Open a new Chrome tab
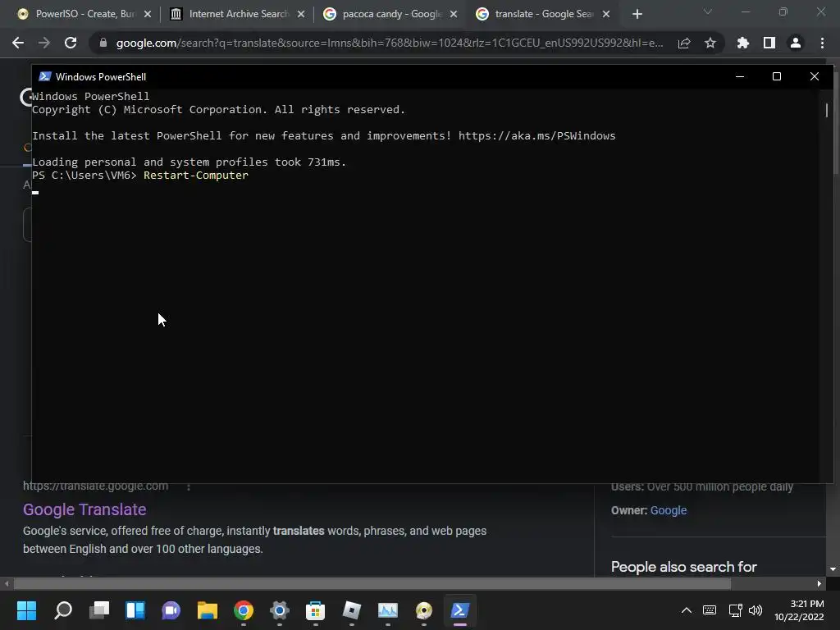The image size is (840, 630). (637, 14)
